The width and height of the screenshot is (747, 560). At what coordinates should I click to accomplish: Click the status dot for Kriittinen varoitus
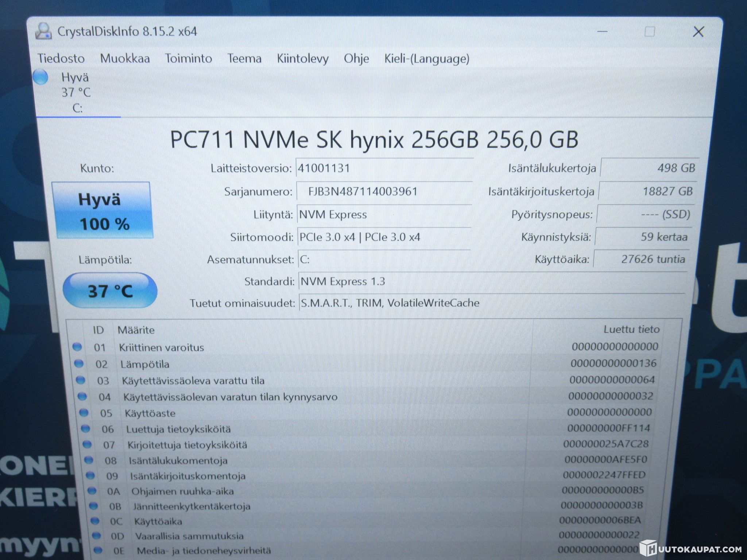77,347
